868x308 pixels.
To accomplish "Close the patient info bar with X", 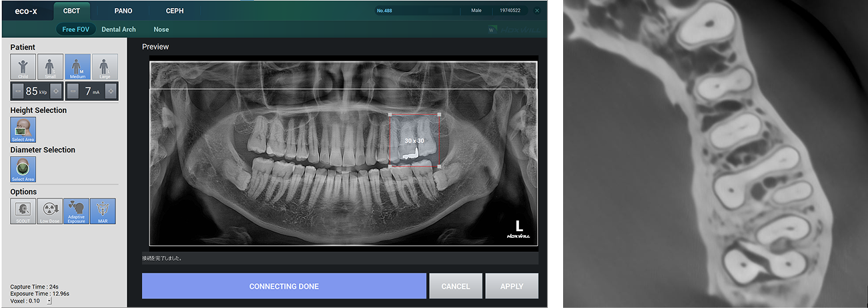I will pyautogui.click(x=537, y=11).
